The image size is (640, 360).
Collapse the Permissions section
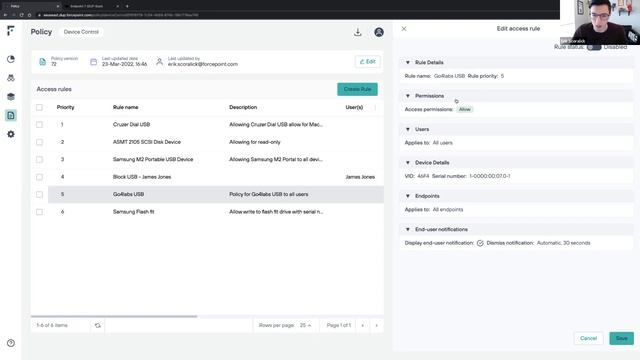(407, 96)
